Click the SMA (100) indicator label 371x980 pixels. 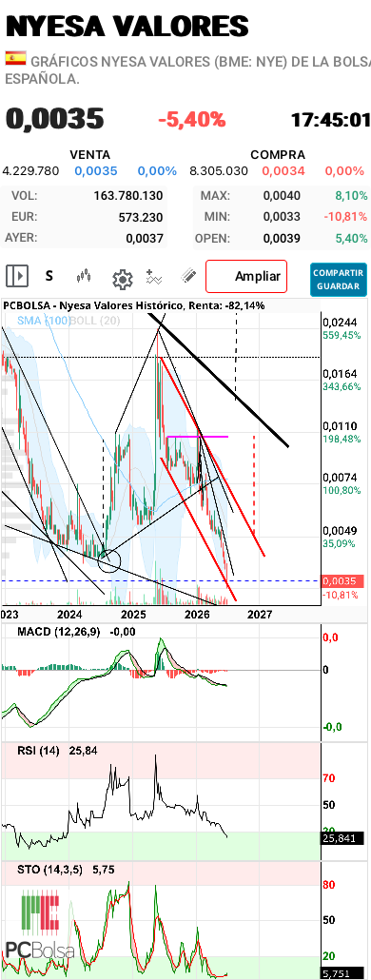(x=45, y=320)
